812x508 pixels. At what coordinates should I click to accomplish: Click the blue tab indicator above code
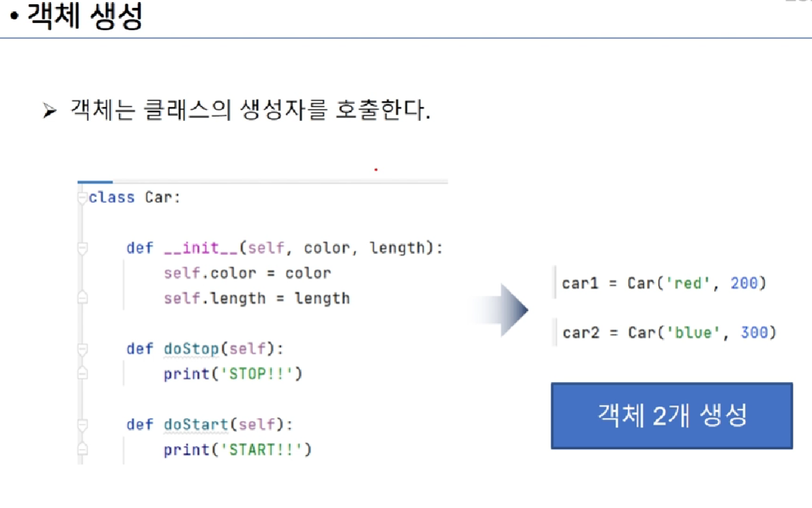coord(95,182)
